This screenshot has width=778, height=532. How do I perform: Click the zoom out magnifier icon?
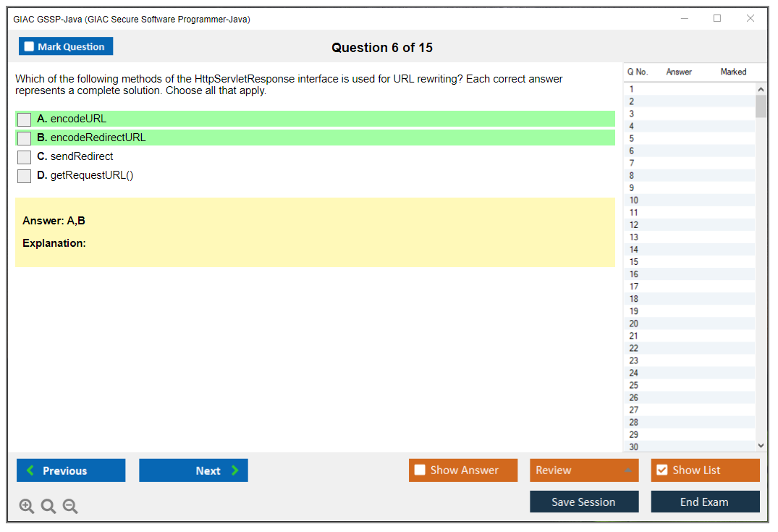click(x=70, y=507)
